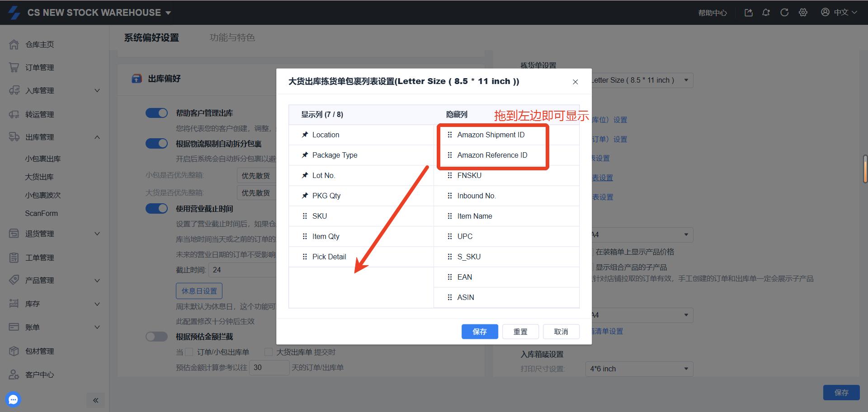868x412 pixels.
Task: Click the 截止时间 input field
Action: click(242, 270)
